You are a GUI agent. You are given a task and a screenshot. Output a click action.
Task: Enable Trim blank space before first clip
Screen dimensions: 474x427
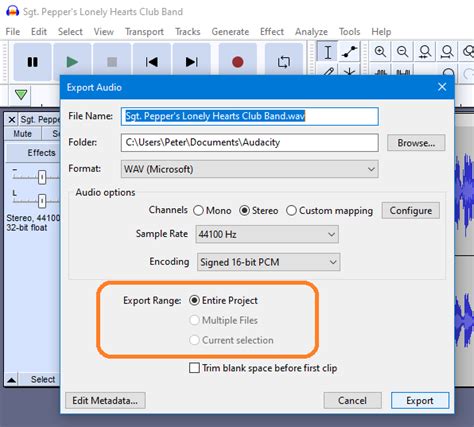263,368
